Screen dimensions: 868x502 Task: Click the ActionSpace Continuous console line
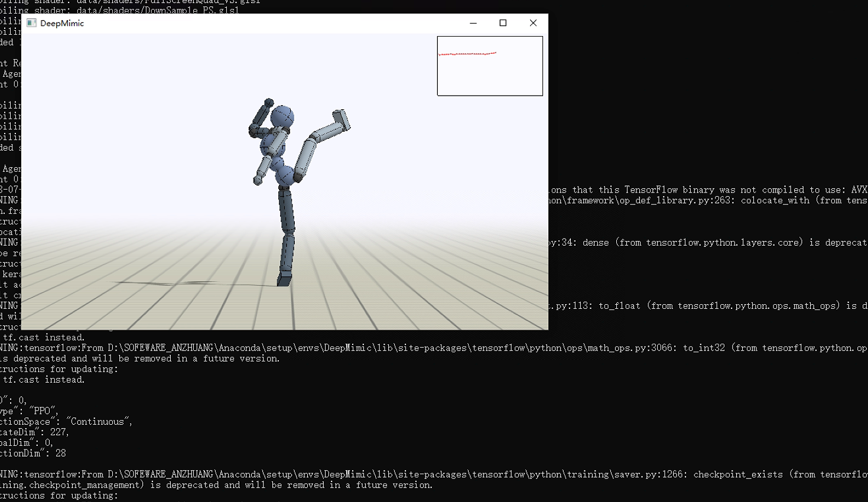click(65, 421)
